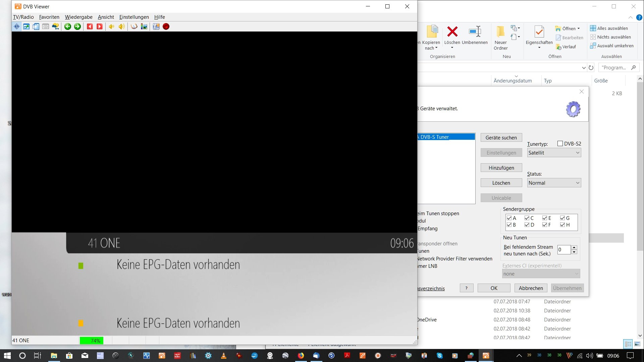Click the channel info (OSD) toolbar icon
The height and width of the screenshot is (362, 644).
16,26
